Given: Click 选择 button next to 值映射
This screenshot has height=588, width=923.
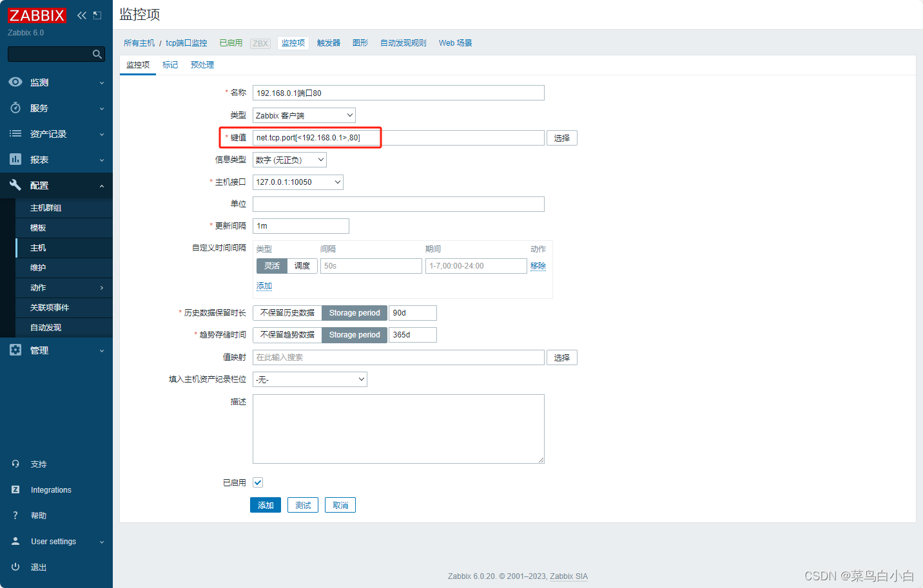Looking at the screenshot, I should (x=562, y=357).
